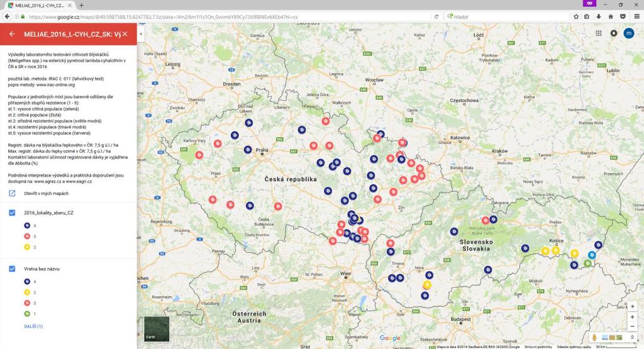
Task: Toggle the Vrstva bez názvu layer checkbox
Action: [12, 269]
